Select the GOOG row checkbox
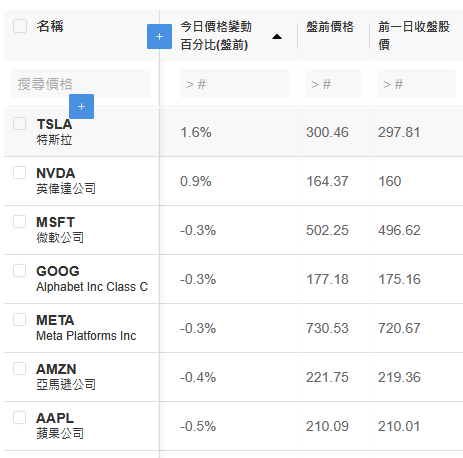Viewport: 463px width, 458px height. 20,270
